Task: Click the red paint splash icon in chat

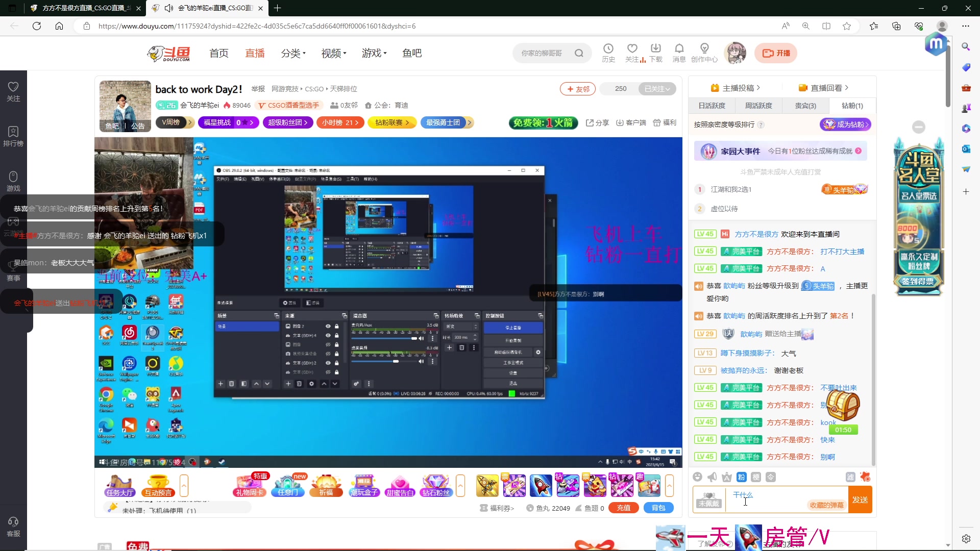Action: (x=865, y=477)
